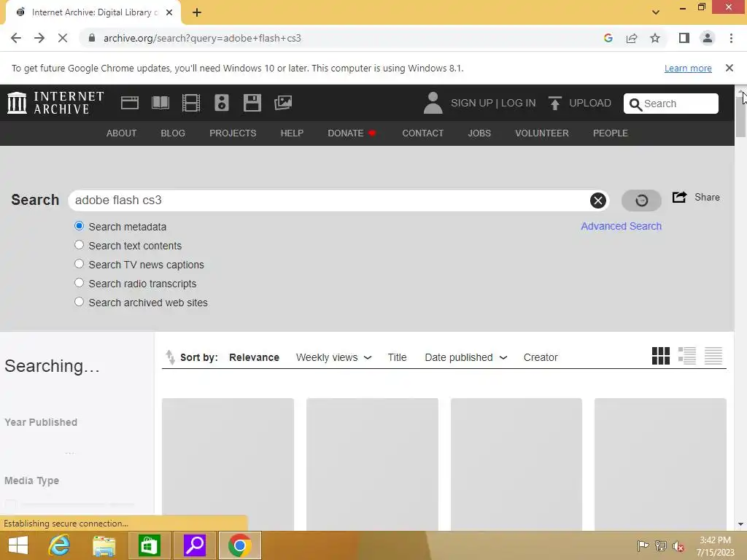Click UPLOAD link text
747x560 pixels.
coord(589,103)
